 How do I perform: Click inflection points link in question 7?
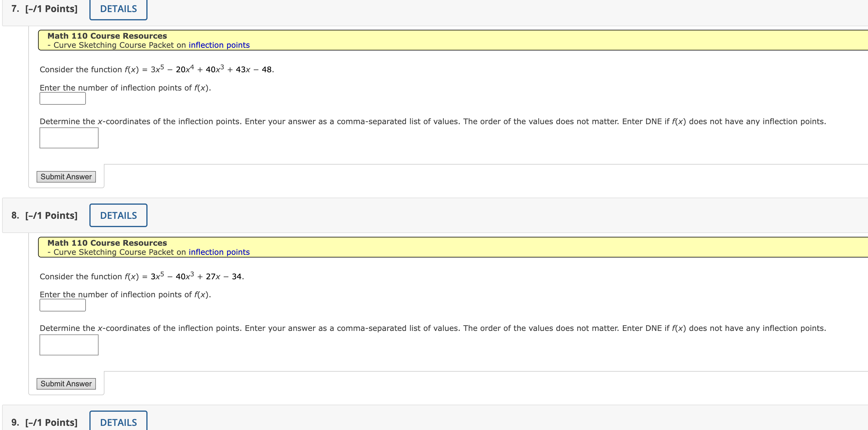[219, 45]
